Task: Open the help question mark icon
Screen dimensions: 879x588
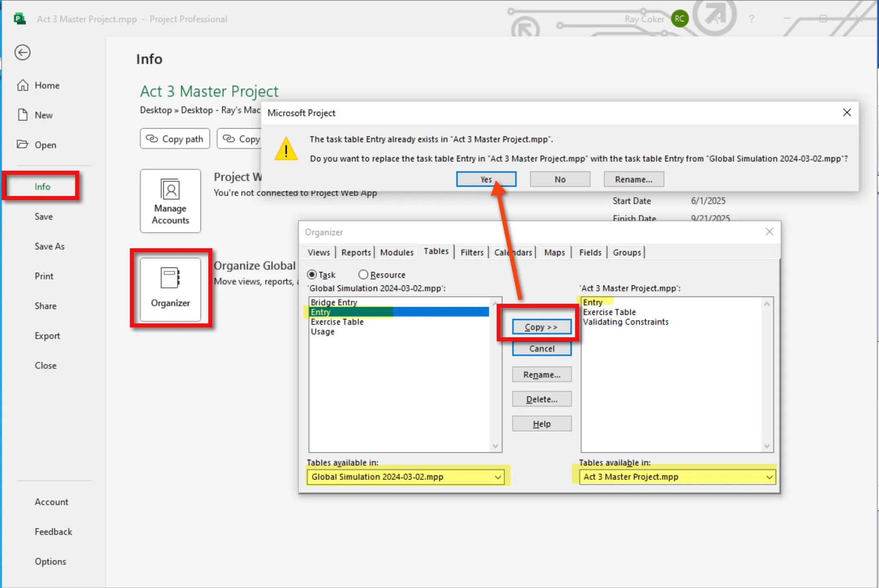Action: pyautogui.click(x=751, y=19)
